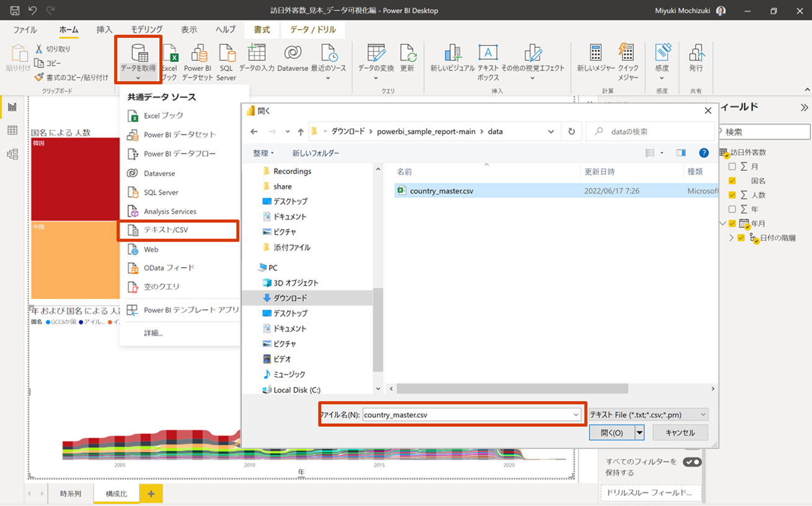This screenshot has height=506, width=812.
Task: Switch to the モデリング ribbon tab
Action: point(147,30)
